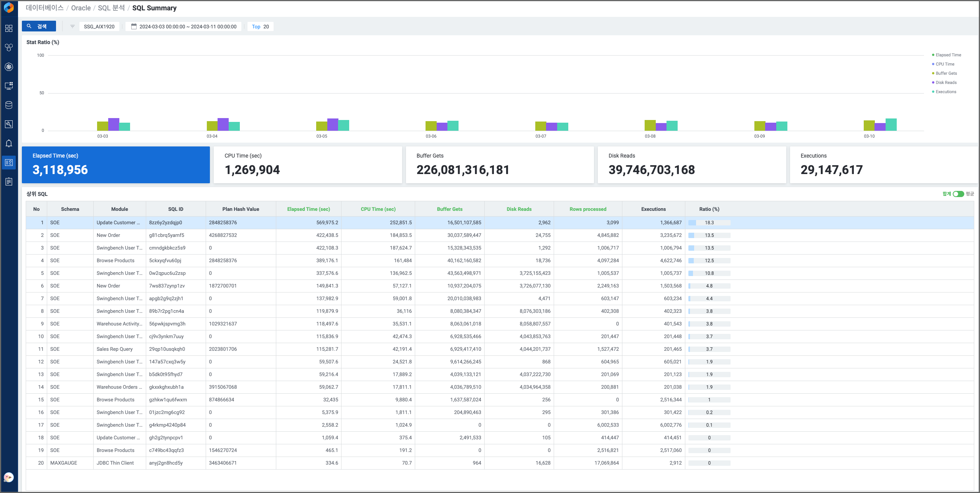The width and height of the screenshot is (980, 493).
Task: Open the Top 20 selector
Action: (260, 26)
